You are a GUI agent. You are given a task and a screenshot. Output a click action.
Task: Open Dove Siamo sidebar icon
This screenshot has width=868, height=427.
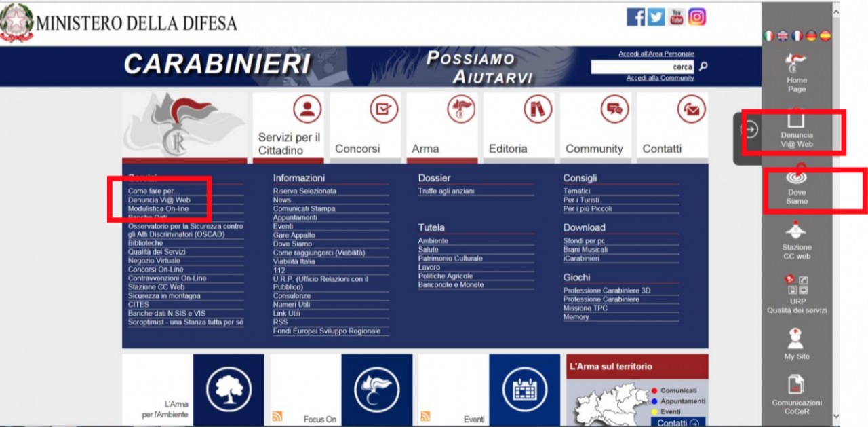click(x=797, y=186)
